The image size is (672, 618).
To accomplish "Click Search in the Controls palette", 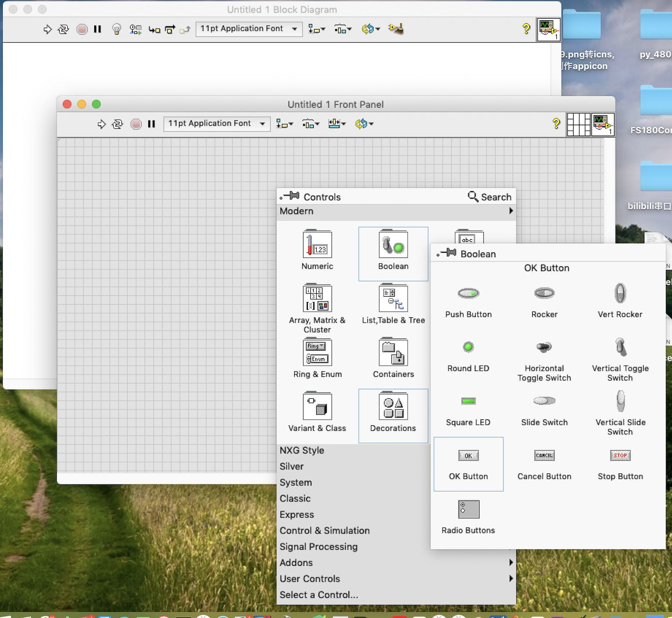I will point(489,196).
